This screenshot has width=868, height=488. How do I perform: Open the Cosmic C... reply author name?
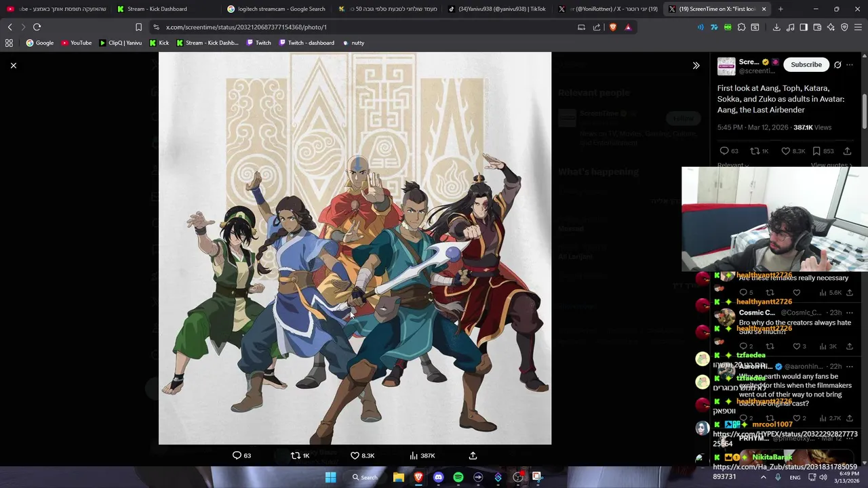(757, 312)
